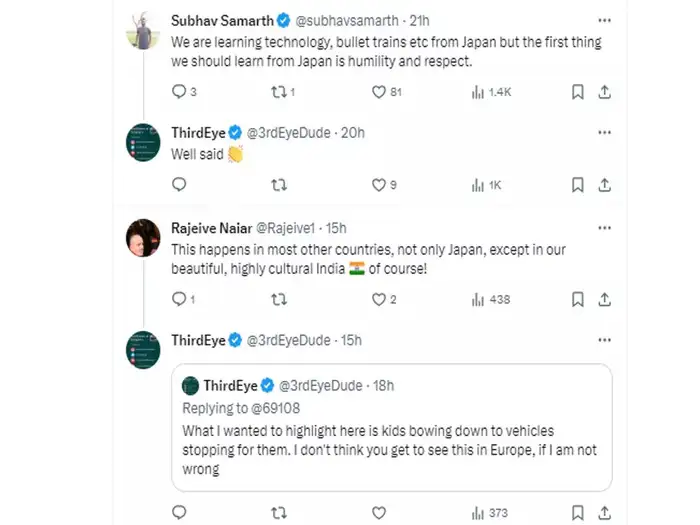The width and height of the screenshot is (700, 525).
Task: Like ThirdEye's "Well said" reply
Action: (379, 184)
